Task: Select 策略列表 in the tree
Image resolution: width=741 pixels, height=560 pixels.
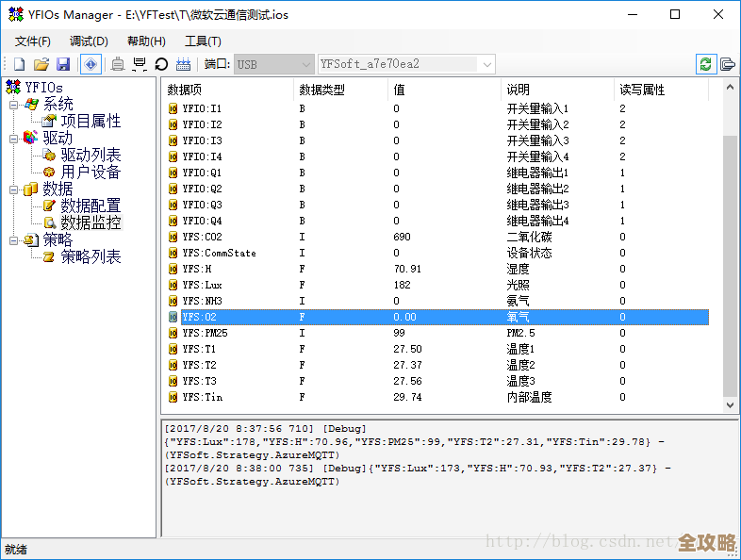Action: (91, 257)
